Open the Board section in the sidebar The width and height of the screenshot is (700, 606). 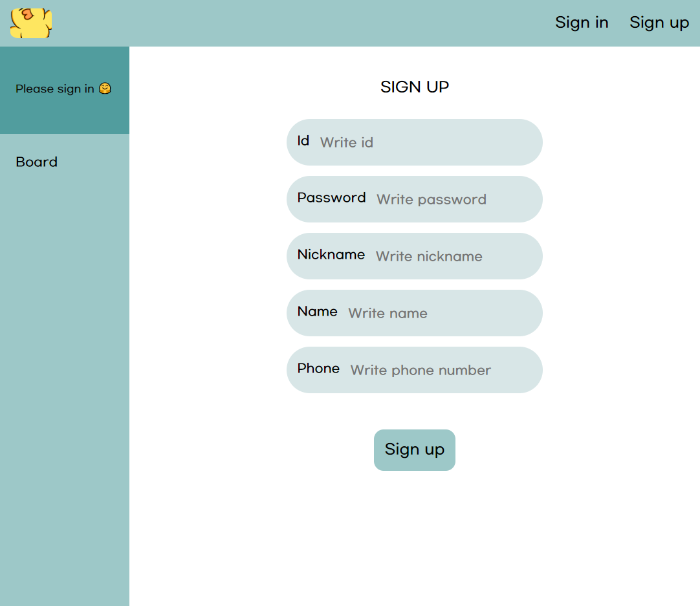point(36,162)
